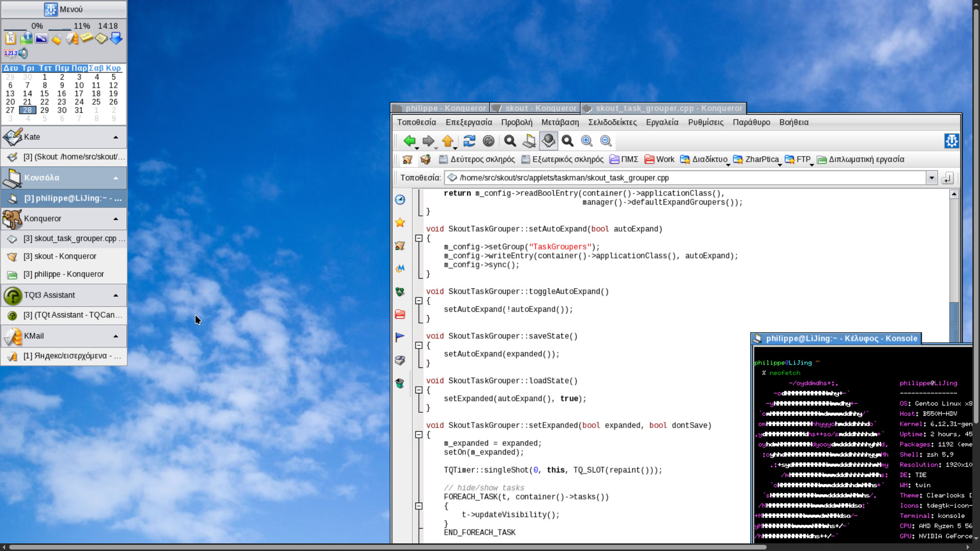Collapse the setAutoExpand function fold marker
980x551 pixels.
click(419, 238)
